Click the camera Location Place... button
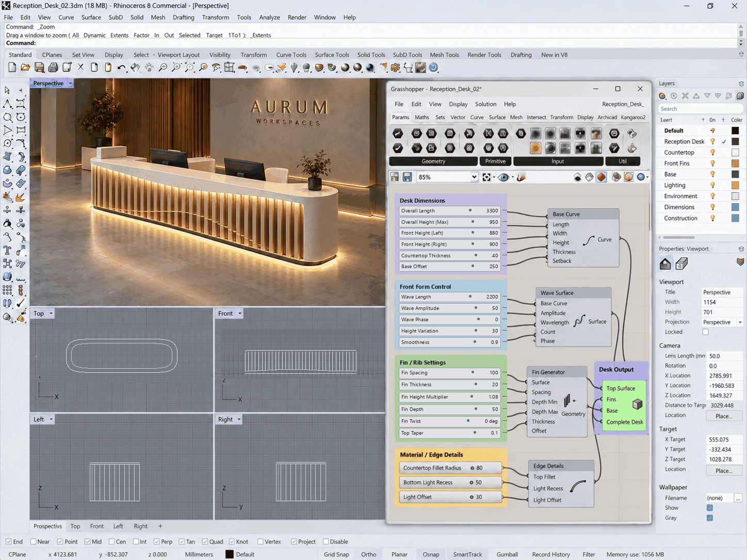 point(724,416)
